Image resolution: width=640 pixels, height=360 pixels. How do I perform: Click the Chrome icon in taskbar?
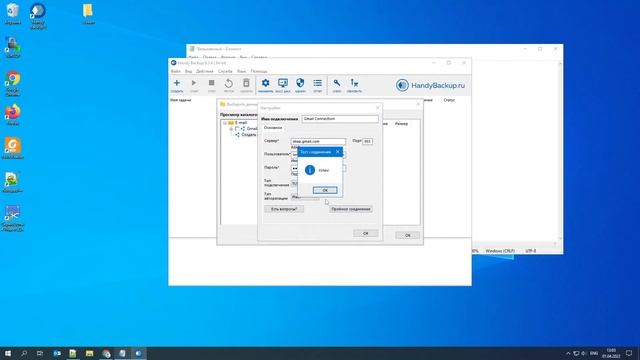pyautogui.click(x=107, y=353)
